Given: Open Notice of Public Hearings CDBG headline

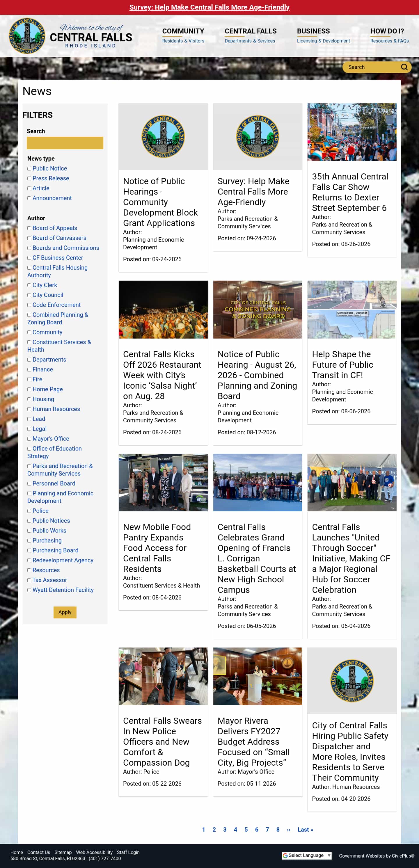Looking at the screenshot, I should [x=160, y=202].
